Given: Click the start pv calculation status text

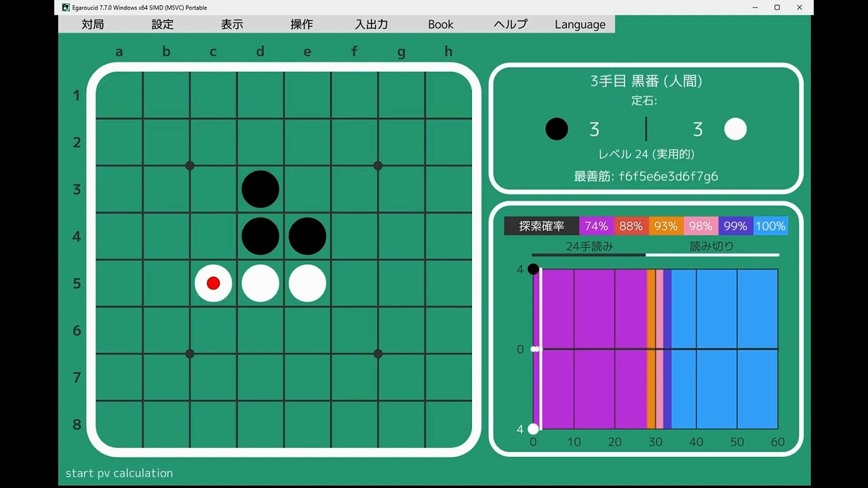Looking at the screenshot, I should click(119, 473).
